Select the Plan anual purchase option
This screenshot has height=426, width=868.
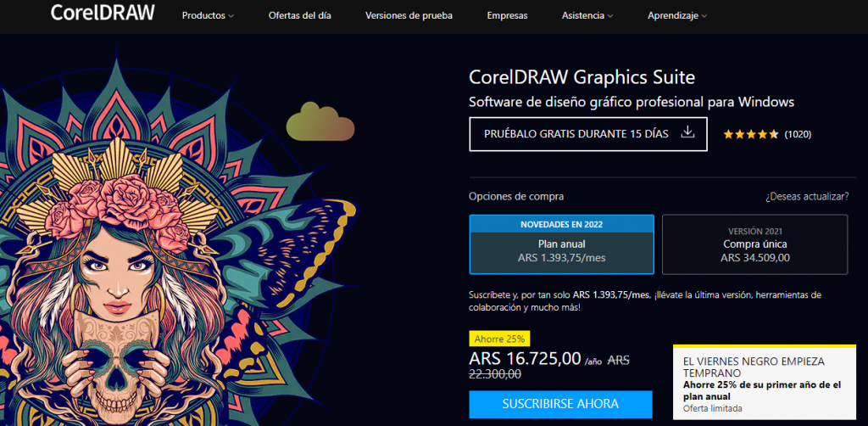(561, 244)
